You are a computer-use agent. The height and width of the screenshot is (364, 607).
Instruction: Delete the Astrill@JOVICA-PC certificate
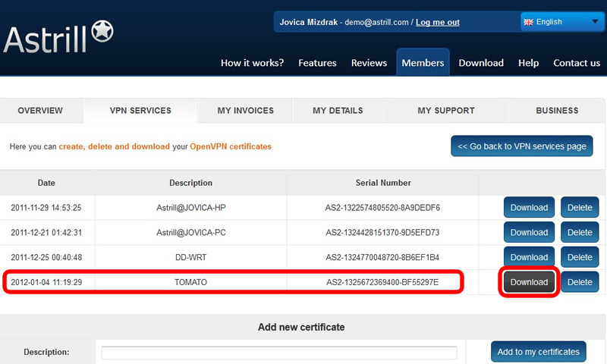580,232
